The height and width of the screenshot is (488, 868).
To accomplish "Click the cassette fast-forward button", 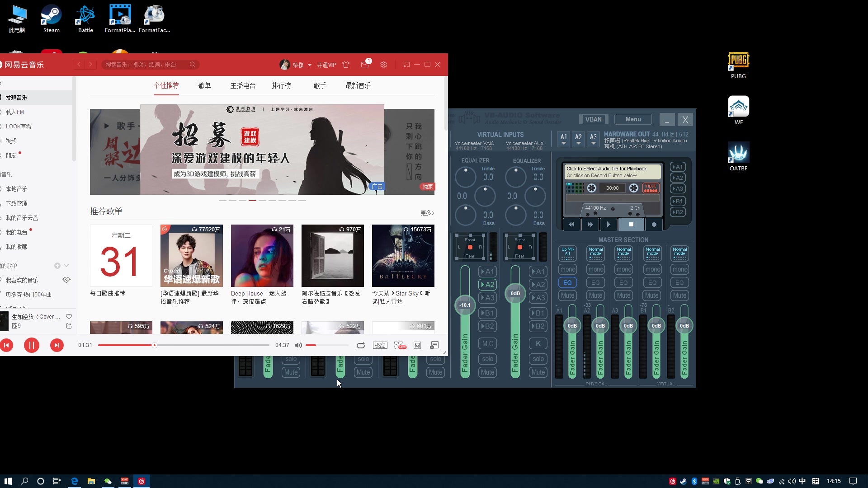I will coord(590,224).
